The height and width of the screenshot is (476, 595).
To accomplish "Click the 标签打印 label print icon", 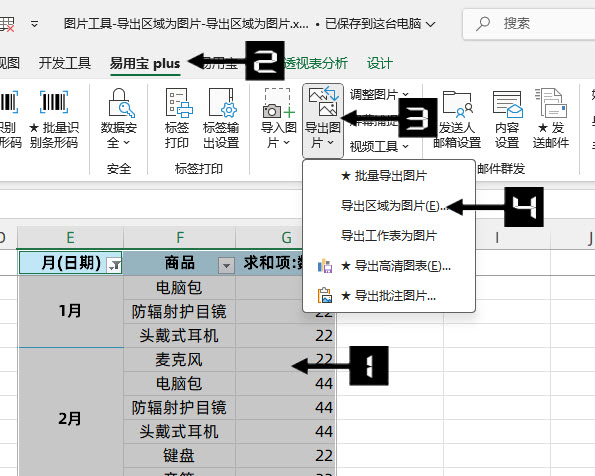I will click(x=178, y=102).
